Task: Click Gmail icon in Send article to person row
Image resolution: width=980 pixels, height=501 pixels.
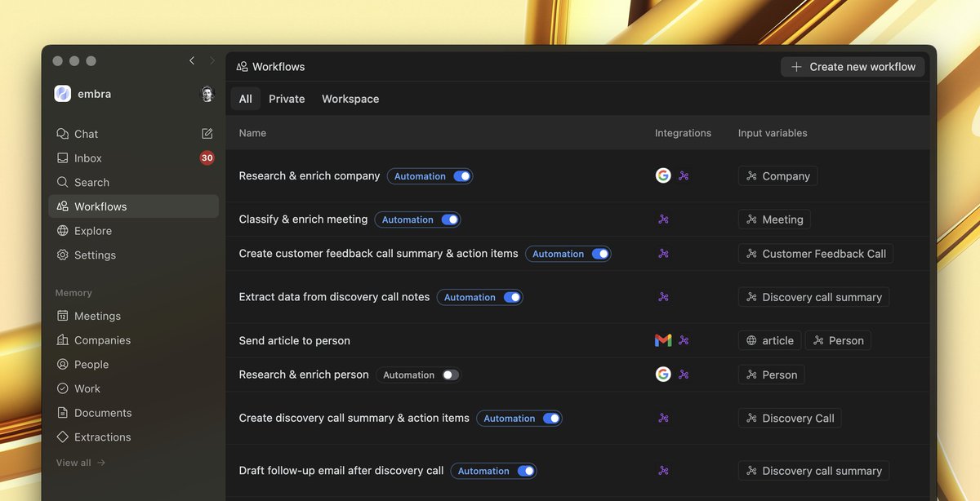Action: pyautogui.click(x=663, y=340)
